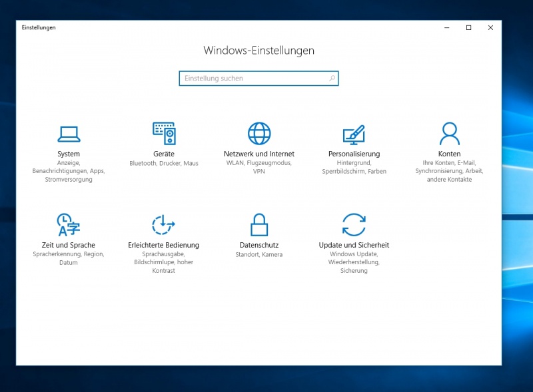The height and width of the screenshot is (392, 533).
Task: Click the Personalisierung label
Action: point(354,154)
